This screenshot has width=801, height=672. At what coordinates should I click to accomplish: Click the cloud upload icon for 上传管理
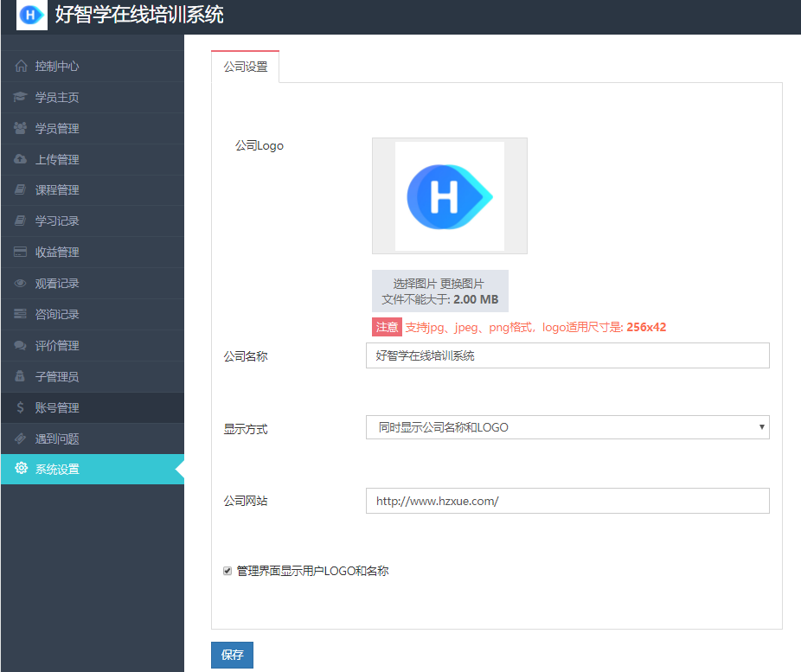pos(20,159)
